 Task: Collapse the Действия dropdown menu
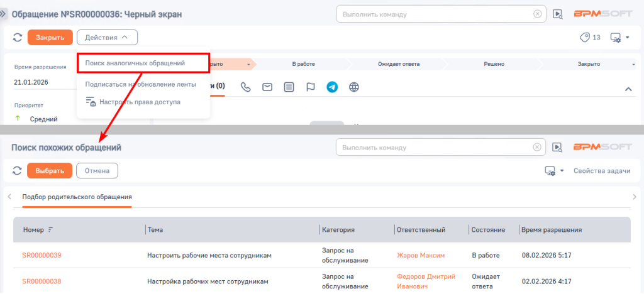[x=107, y=37]
